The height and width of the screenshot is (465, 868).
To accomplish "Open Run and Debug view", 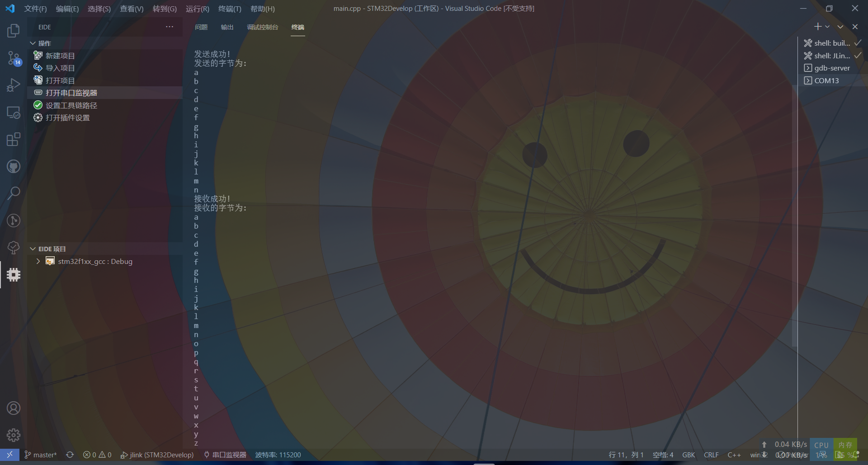I will [14, 85].
